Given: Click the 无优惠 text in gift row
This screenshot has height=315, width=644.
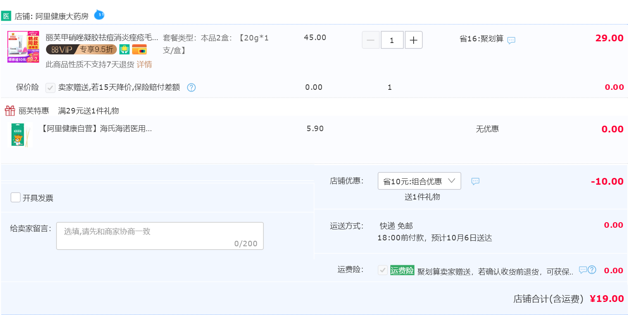Looking at the screenshot, I should click(x=487, y=129).
